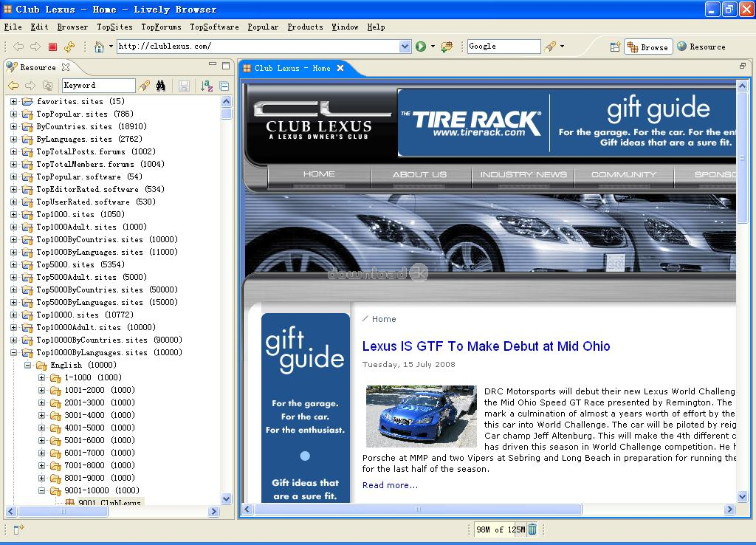Viewport: 756px width, 545px height.
Task: Open the TopForums menu
Action: tap(161, 27)
